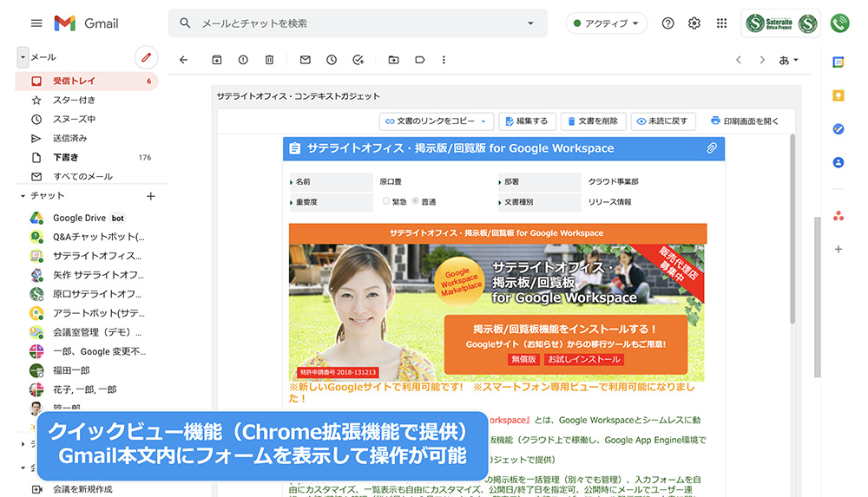Add to tasks icon
868x497 pixels.
pos(358,60)
